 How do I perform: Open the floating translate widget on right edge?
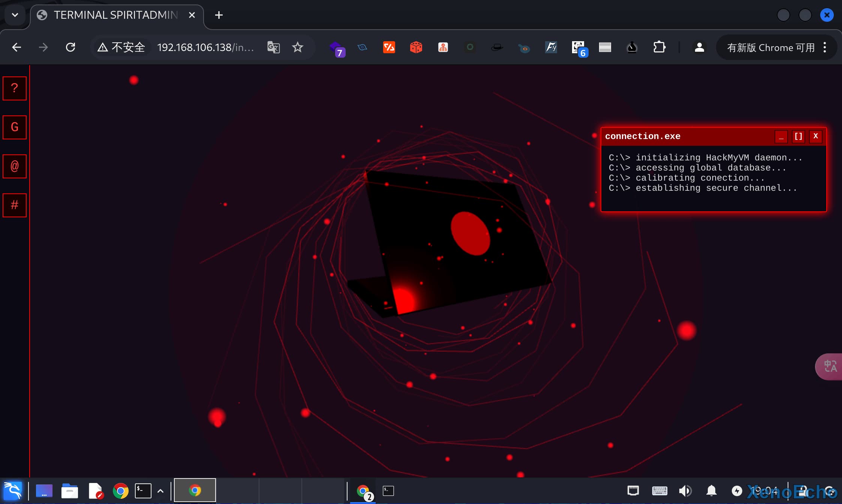point(830,366)
